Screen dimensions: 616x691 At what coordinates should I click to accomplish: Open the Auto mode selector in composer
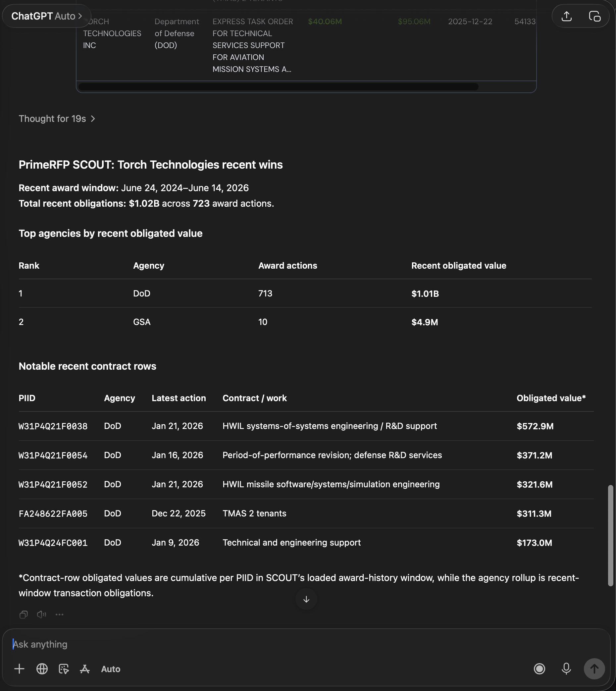tap(111, 669)
